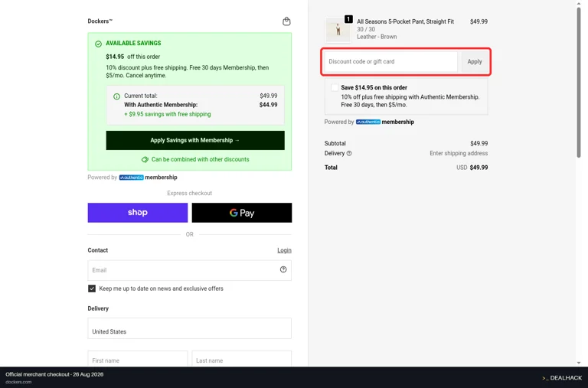Click the Login link
Viewport: 588px width, 388px height.
tap(284, 250)
